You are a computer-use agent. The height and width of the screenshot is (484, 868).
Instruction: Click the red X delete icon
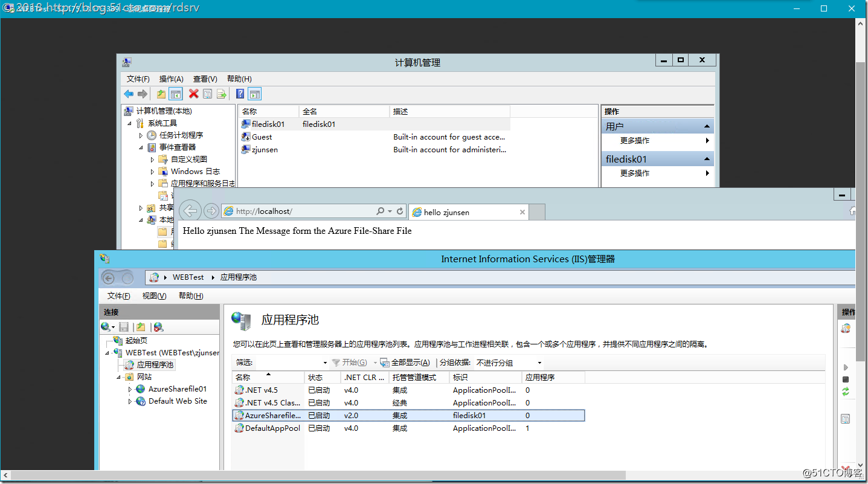(193, 94)
